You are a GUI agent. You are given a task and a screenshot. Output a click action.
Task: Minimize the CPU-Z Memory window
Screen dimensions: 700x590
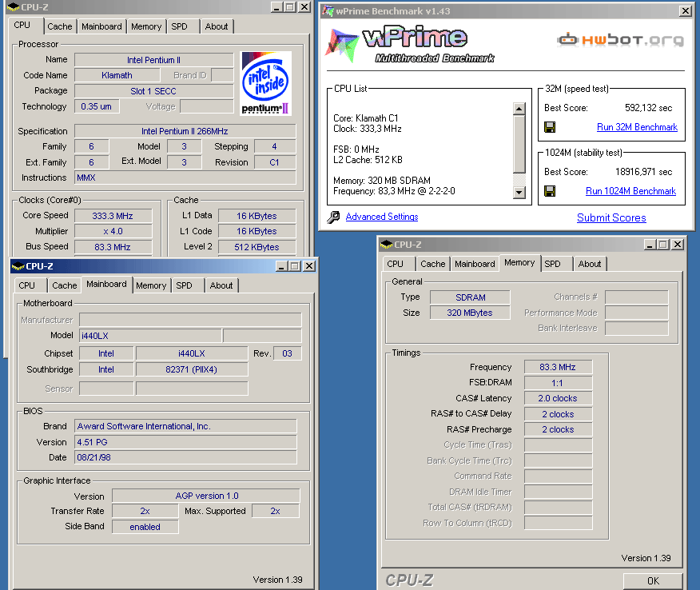650,245
